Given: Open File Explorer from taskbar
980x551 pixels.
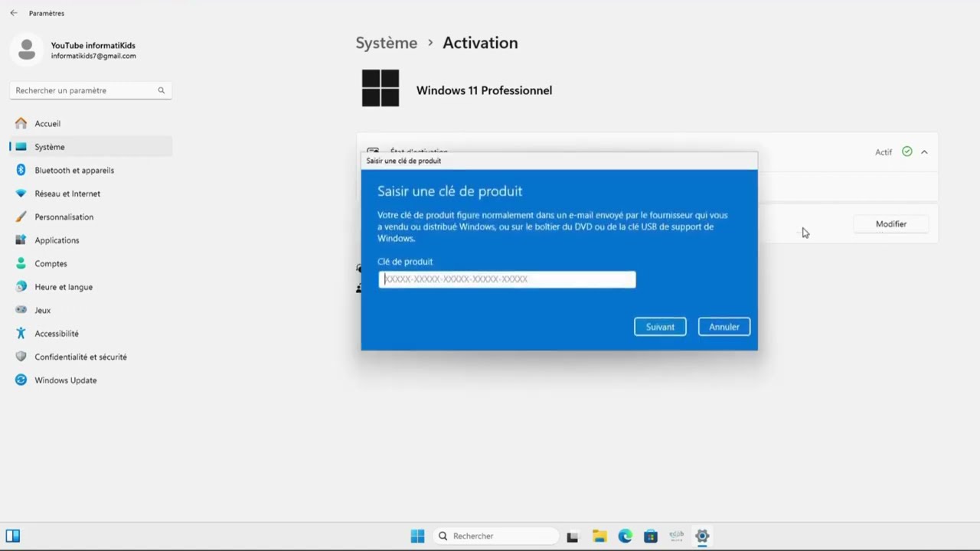Looking at the screenshot, I should pos(599,536).
